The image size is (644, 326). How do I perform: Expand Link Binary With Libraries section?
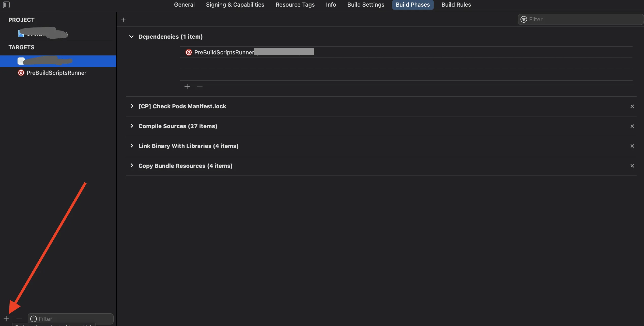click(x=132, y=146)
